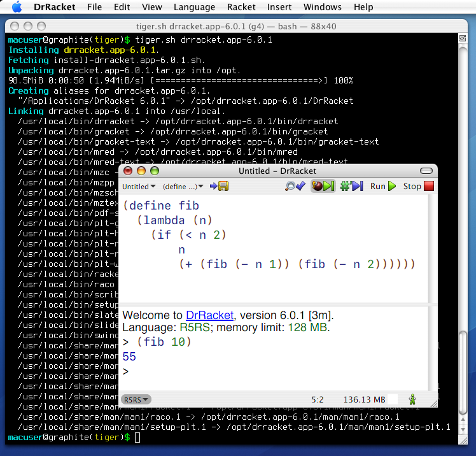Image resolution: width=476 pixels, height=456 pixels.
Task: Click the terminal window toolbar toggle icon
Action: pos(463,38)
